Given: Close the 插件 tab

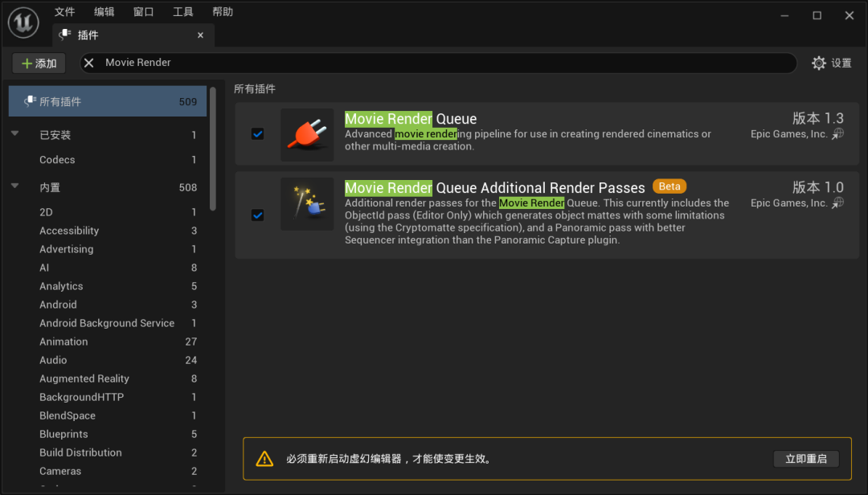Looking at the screenshot, I should click(200, 35).
